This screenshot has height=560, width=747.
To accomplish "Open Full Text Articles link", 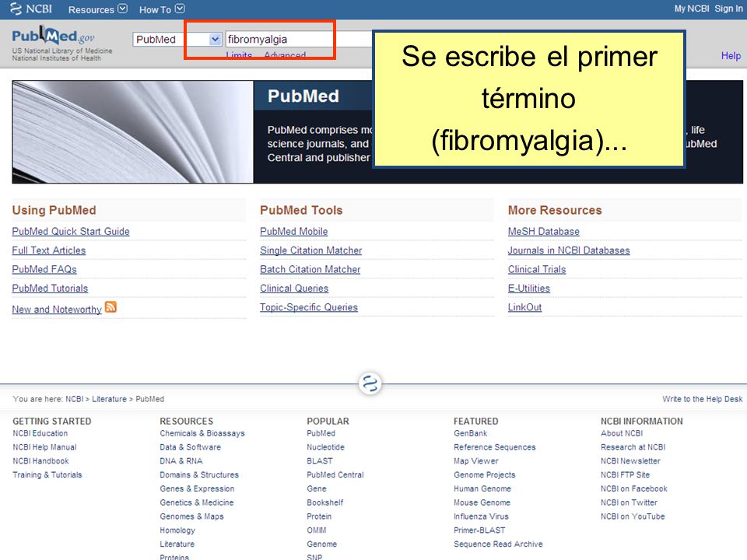I will (49, 250).
